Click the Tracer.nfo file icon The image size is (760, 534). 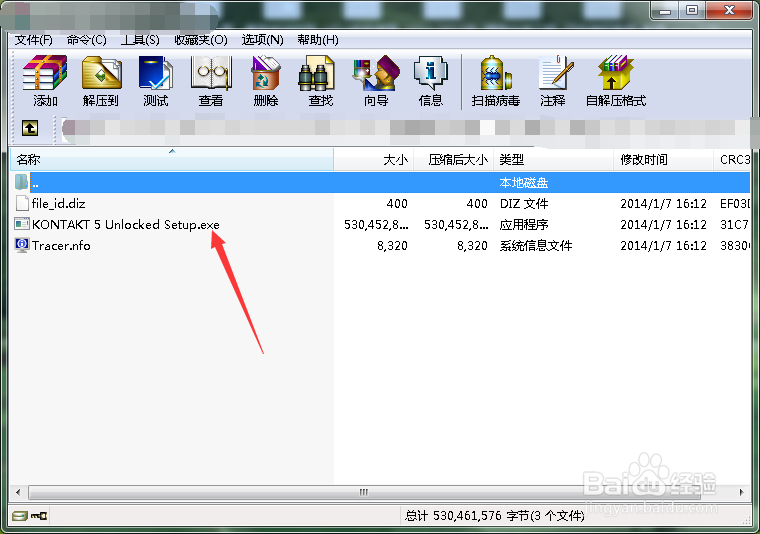click(22, 245)
